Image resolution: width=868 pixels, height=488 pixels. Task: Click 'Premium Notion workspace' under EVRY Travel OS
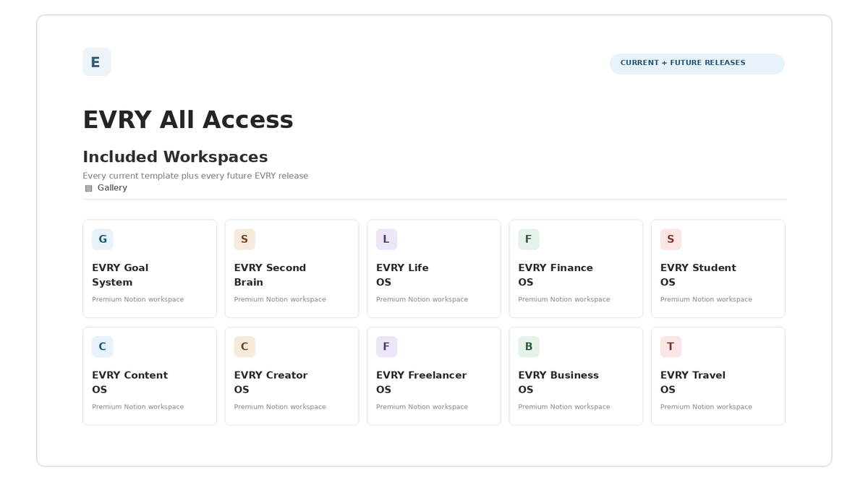click(x=706, y=407)
